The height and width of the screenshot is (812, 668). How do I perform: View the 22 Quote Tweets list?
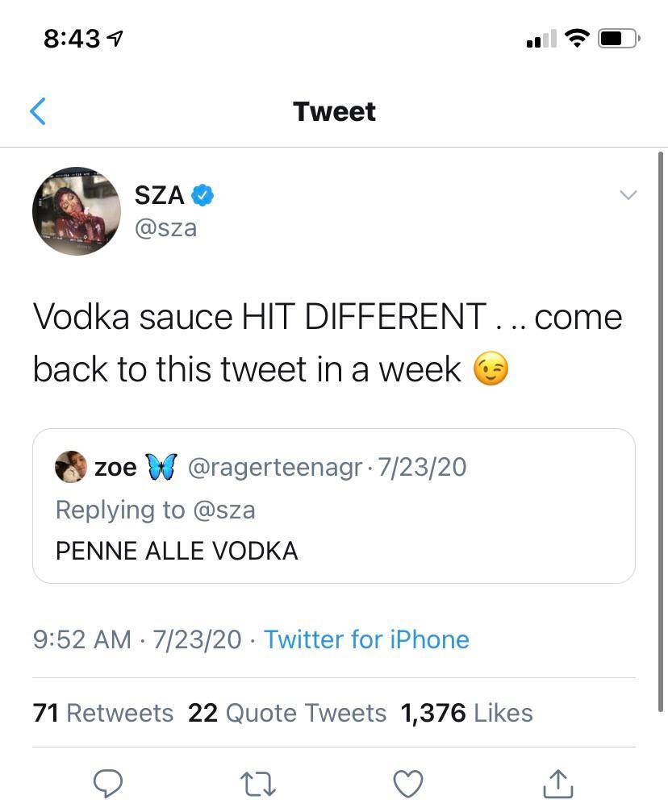pos(287,713)
